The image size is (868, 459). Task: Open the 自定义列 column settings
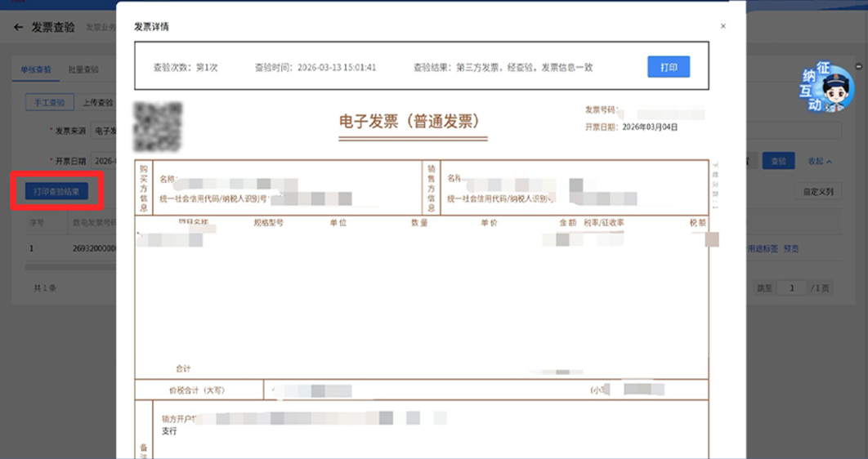click(x=818, y=191)
